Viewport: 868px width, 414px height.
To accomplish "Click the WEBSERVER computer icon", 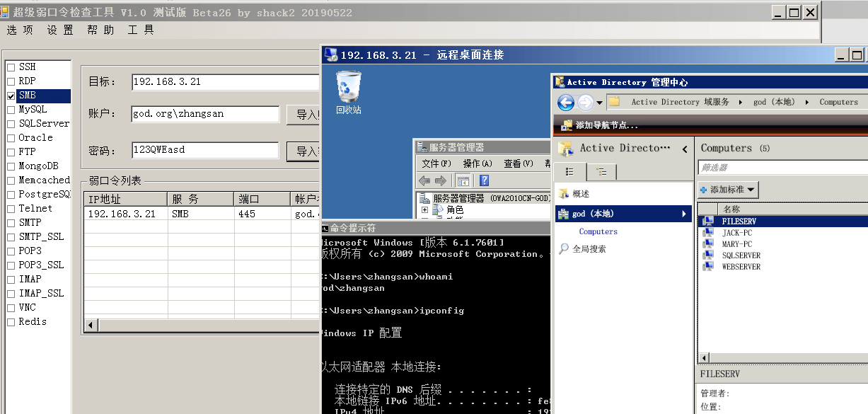I will pyautogui.click(x=708, y=267).
